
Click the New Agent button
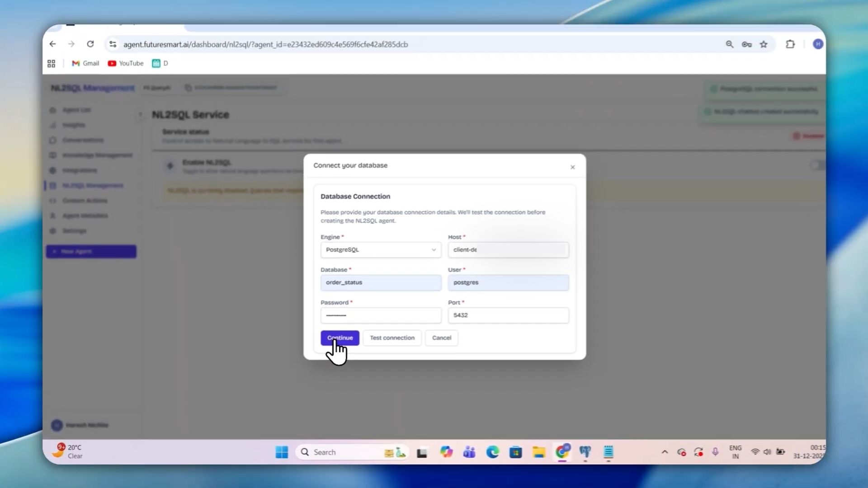click(x=91, y=251)
